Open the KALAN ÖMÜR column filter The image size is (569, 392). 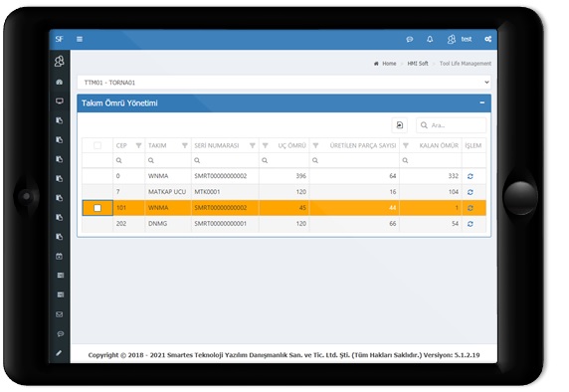tap(406, 145)
